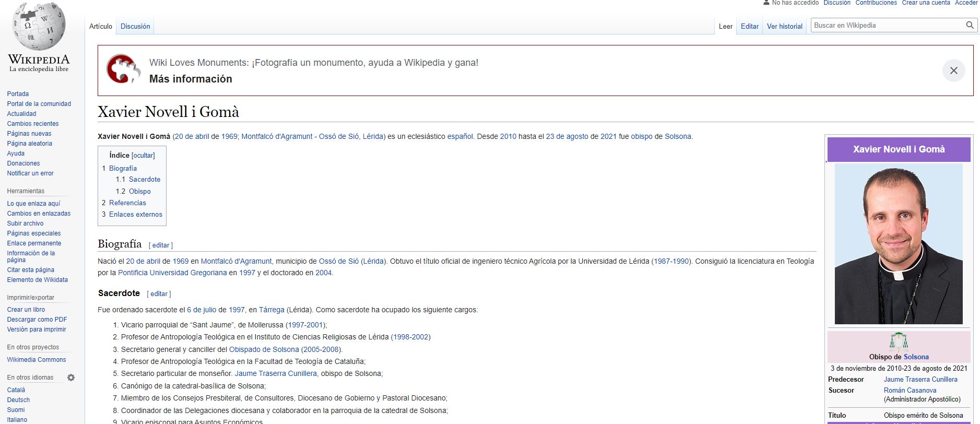Open Crear una cuenta link
Screen dimensions: 980x424
coord(926,3)
